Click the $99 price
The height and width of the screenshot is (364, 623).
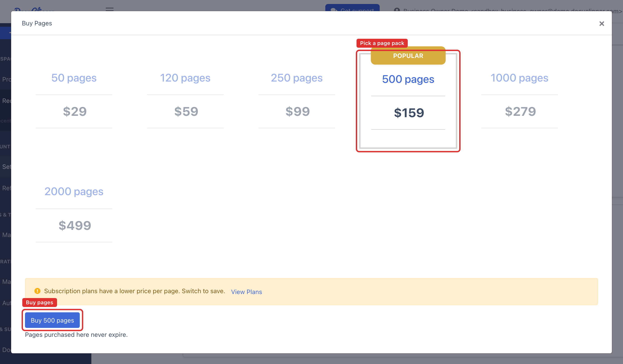point(298,111)
